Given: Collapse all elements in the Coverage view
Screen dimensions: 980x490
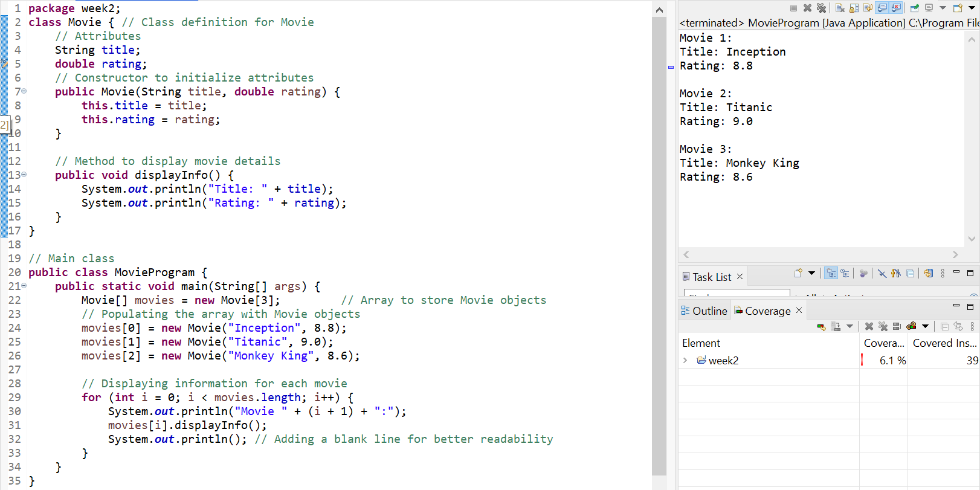Looking at the screenshot, I should click(x=944, y=326).
